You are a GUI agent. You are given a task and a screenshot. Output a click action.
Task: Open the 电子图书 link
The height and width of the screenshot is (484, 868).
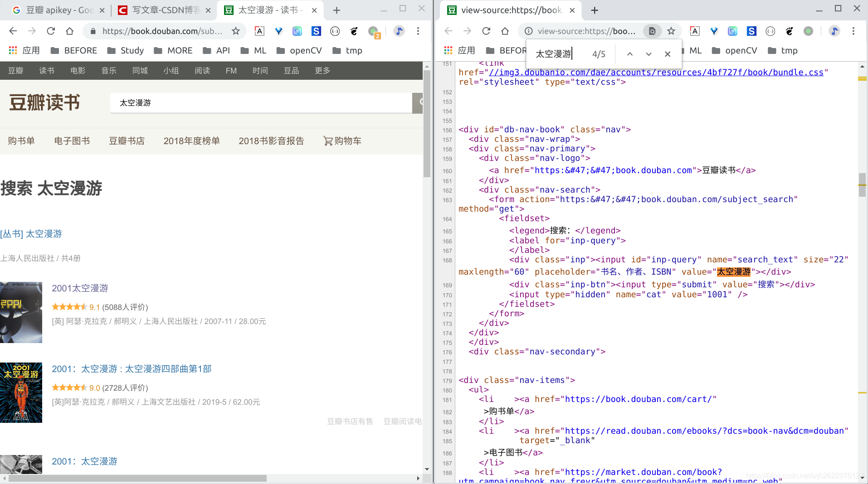coord(72,141)
